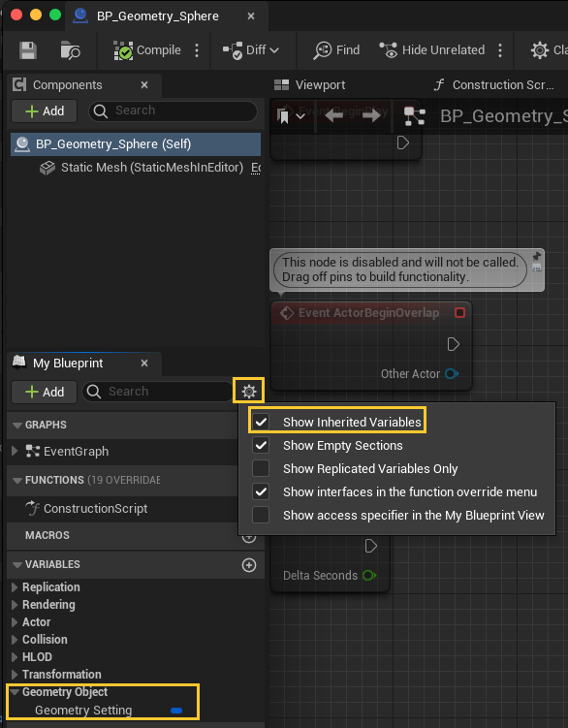This screenshot has height=728, width=568.
Task: Collapse the Geometry Object category
Action: click(15, 692)
